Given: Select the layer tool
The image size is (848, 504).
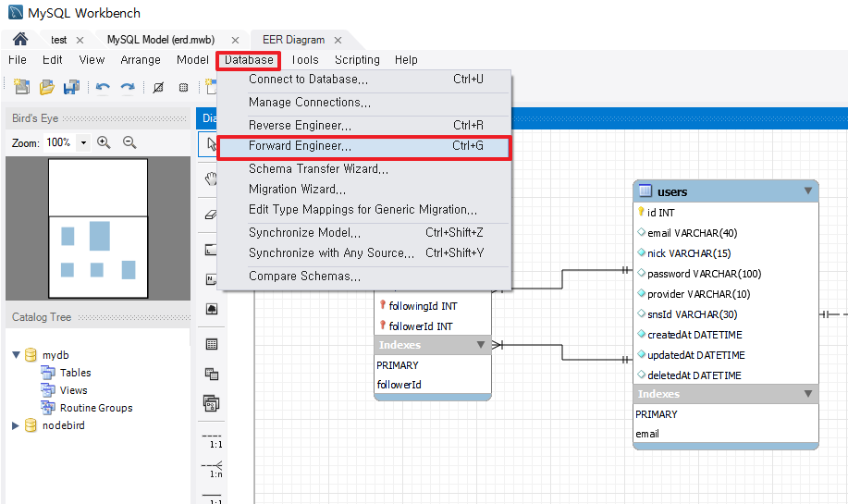Looking at the screenshot, I should (211, 250).
